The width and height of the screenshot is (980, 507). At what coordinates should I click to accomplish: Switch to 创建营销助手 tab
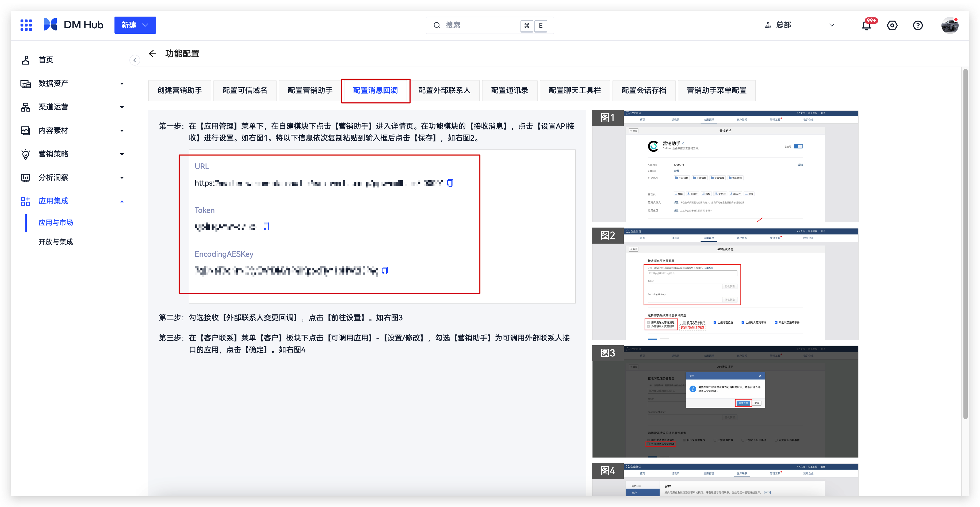pyautogui.click(x=179, y=90)
